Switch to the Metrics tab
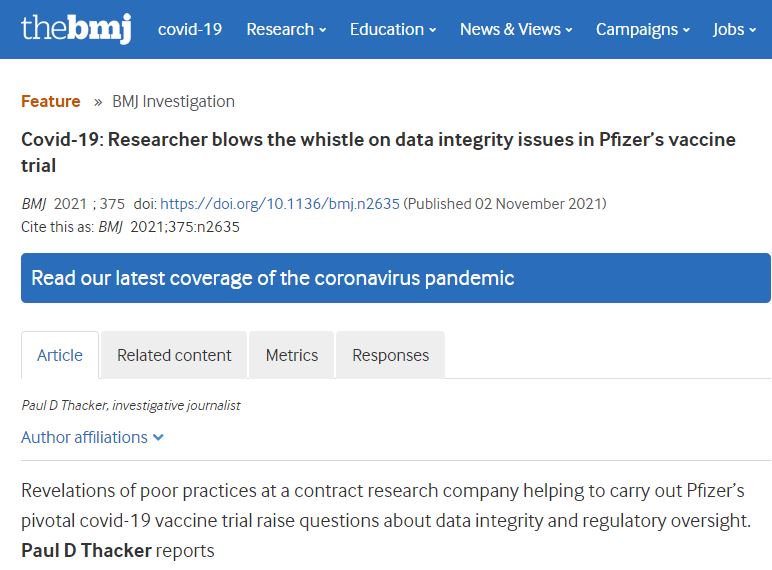Screen dimensions: 772x570 pyautogui.click(x=291, y=355)
